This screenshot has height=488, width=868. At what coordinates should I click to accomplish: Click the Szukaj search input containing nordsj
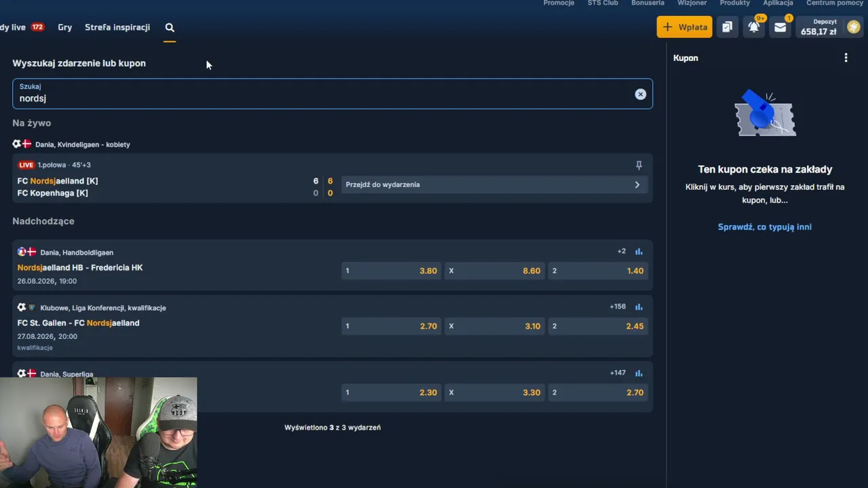click(332, 94)
